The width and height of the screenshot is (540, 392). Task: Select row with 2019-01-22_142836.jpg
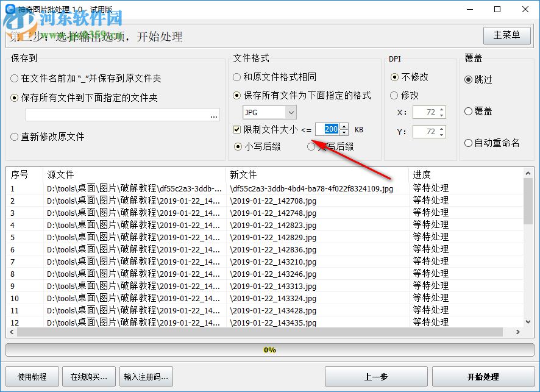[265, 249]
